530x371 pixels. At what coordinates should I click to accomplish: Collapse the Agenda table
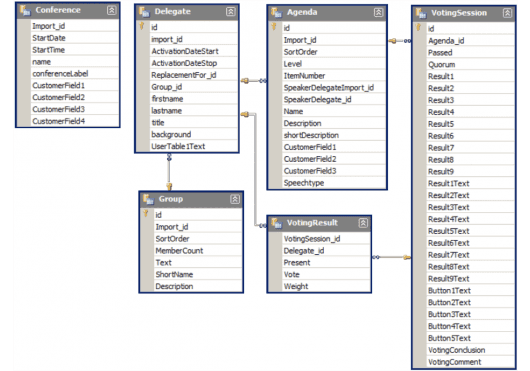(378, 13)
